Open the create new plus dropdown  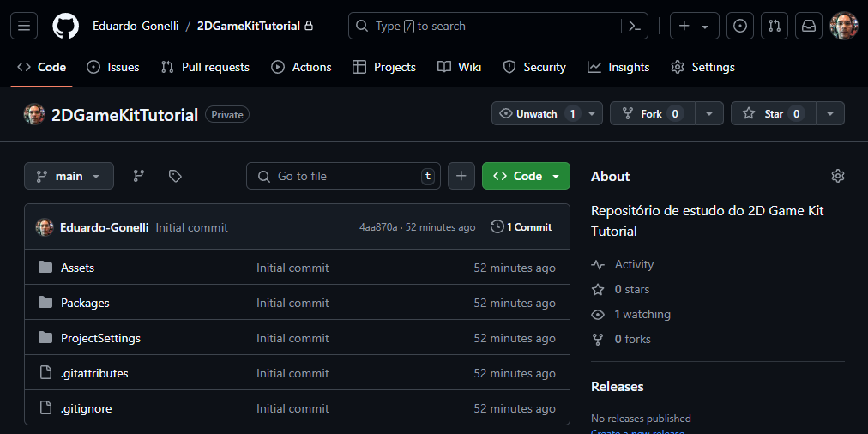694,26
